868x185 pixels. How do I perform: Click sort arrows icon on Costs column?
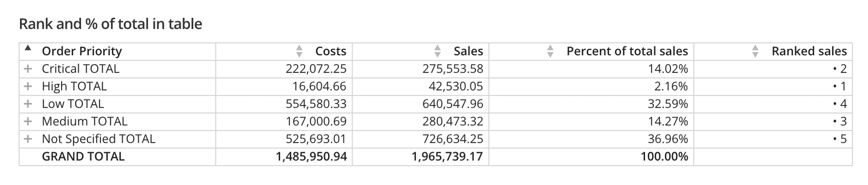click(299, 51)
